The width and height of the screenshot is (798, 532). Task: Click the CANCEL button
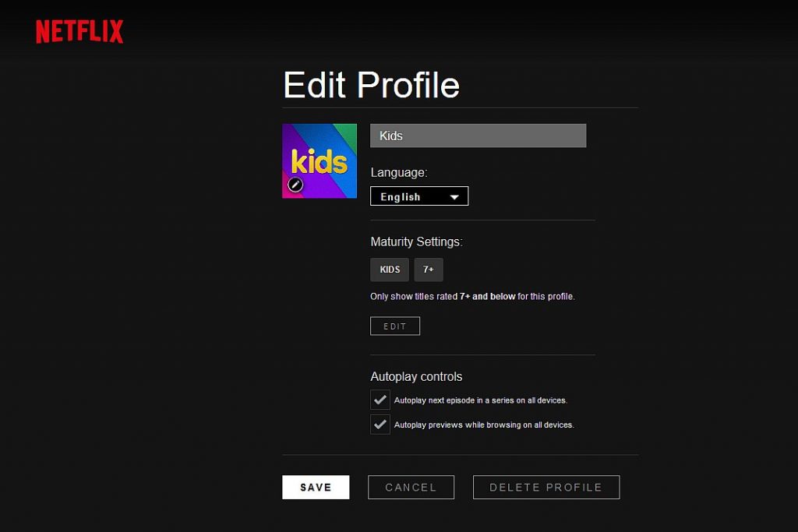(x=411, y=488)
